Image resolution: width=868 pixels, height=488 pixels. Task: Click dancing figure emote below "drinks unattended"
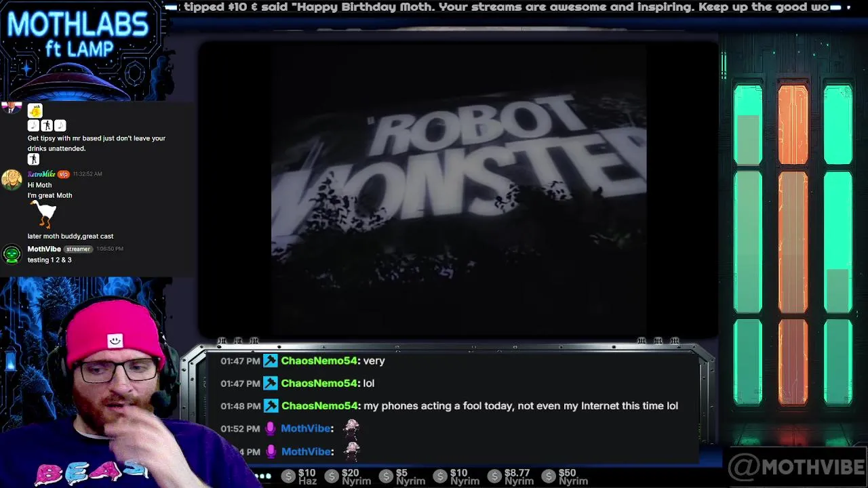point(33,159)
